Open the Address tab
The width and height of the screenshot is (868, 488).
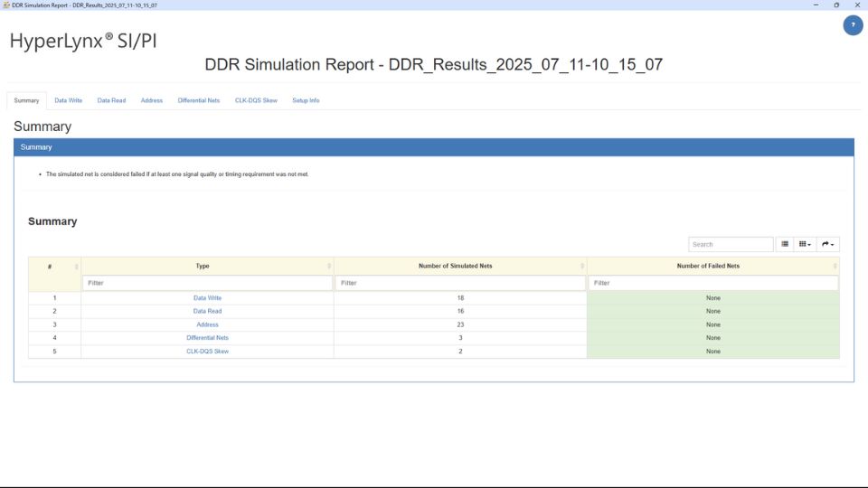click(x=152, y=100)
